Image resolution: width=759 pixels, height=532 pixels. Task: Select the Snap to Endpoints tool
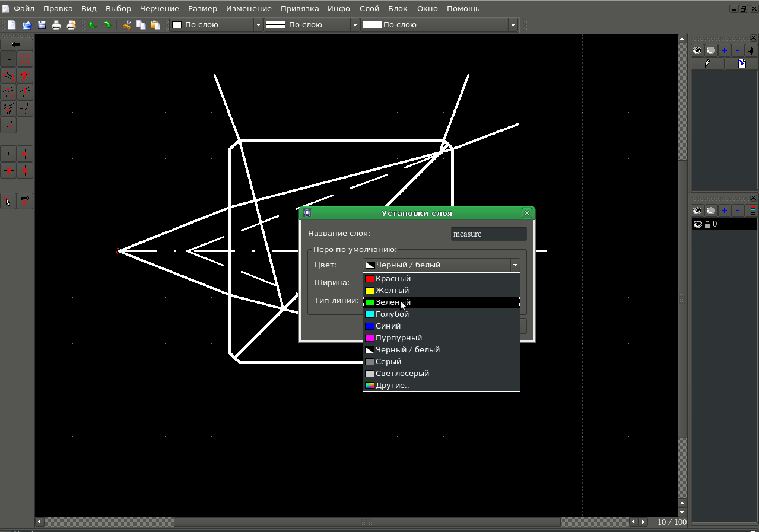pyautogui.click(x=8, y=75)
